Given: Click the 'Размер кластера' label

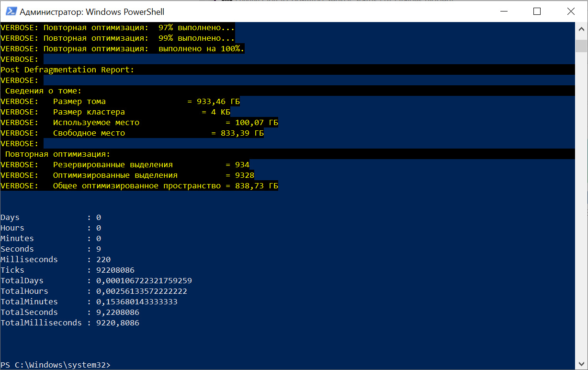Looking at the screenshot, I should (x=89, y=112).
